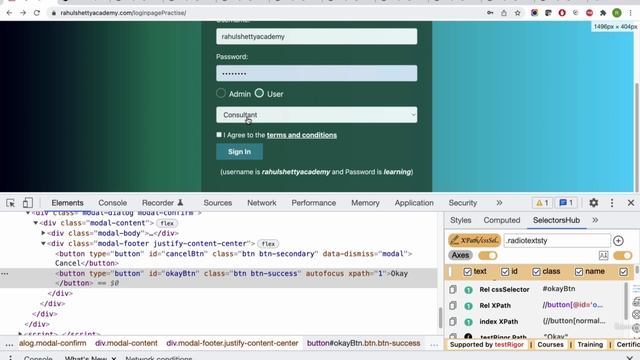Image resolution: width=640 pixels, height=360 pixels.
Task: Click the flex badge on modal-footer
Action: (268, 244)
